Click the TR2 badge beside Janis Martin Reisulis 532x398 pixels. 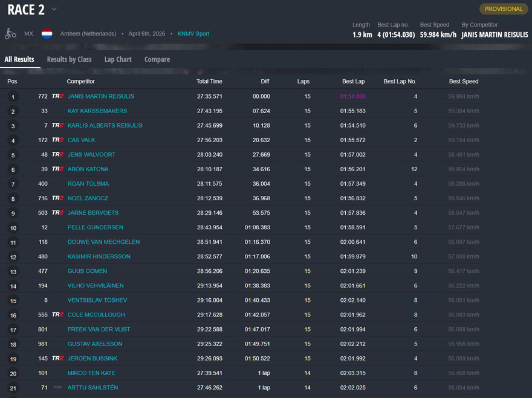pos(57,96)
